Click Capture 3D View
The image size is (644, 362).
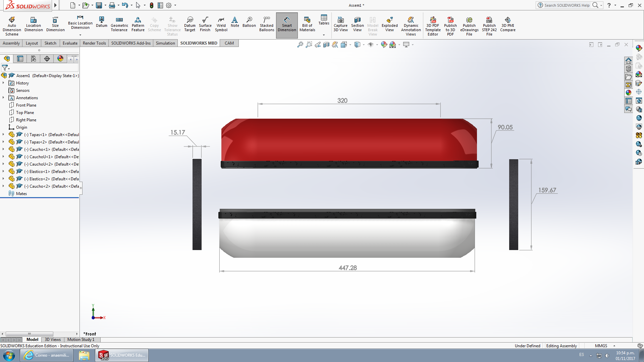point(340,24)
